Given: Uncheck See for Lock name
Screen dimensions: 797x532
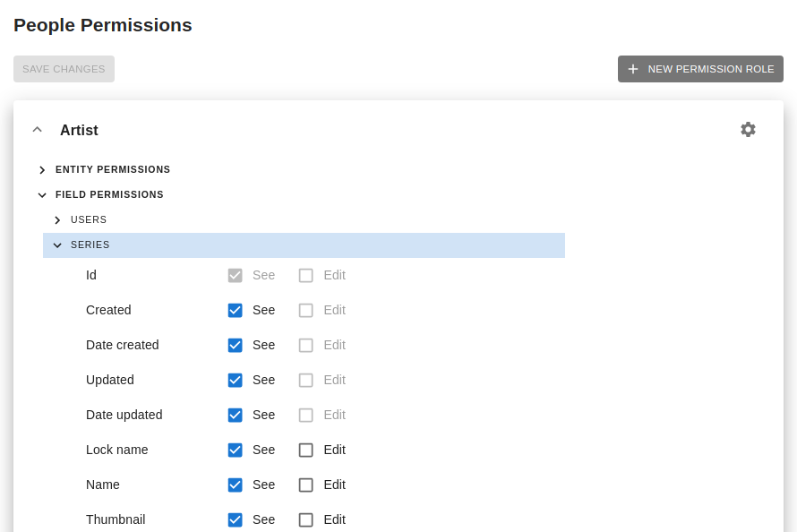Looking at the screenshot, I should click(235, 450).
